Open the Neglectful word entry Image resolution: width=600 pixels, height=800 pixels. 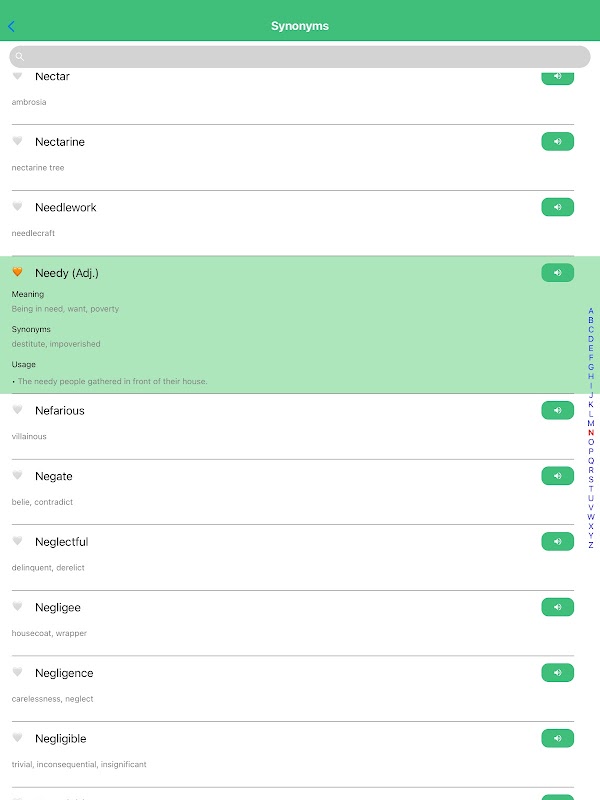tap(62, 542)
